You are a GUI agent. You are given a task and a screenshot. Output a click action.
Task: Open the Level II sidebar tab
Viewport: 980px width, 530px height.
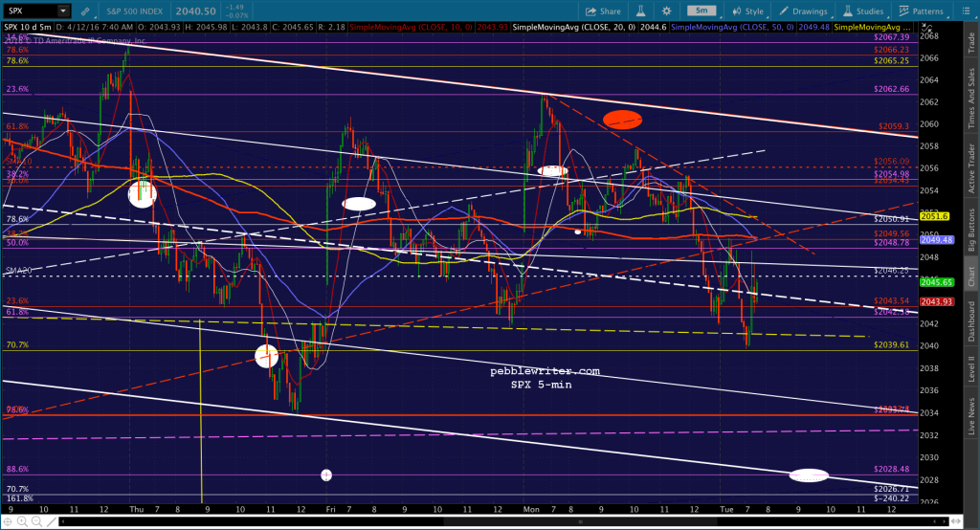tap(971, 368)
